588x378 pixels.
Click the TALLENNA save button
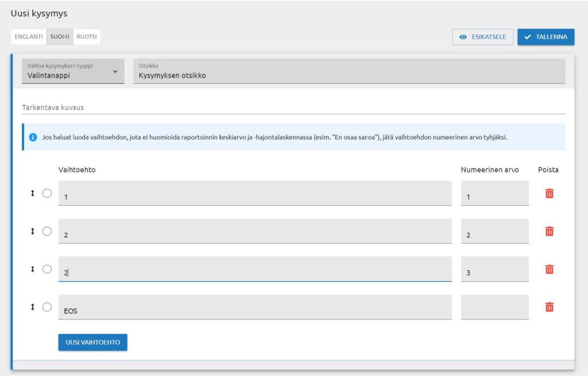click(x=546, y=37)
